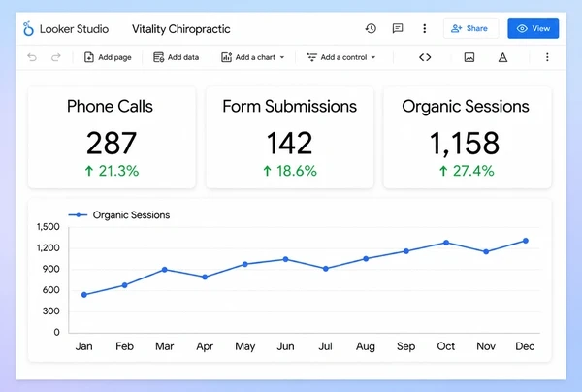Click the insert image icon
The width and height of the screenshot is (582, 392).
[x=469, y=57]
